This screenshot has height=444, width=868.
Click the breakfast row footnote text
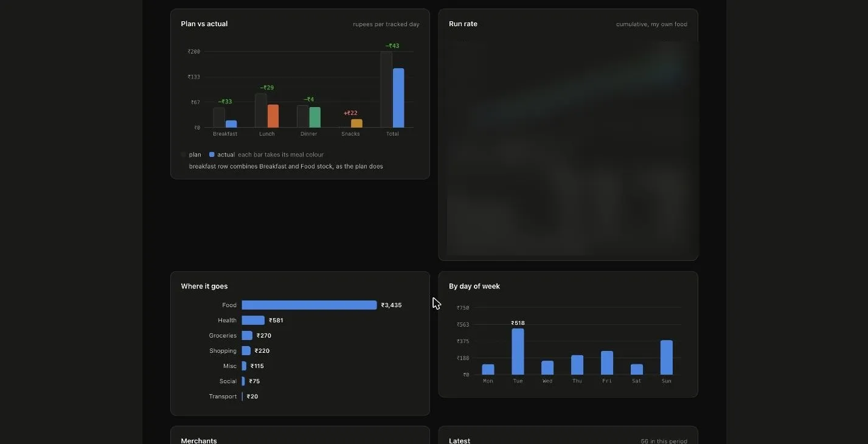coord(286,166)
